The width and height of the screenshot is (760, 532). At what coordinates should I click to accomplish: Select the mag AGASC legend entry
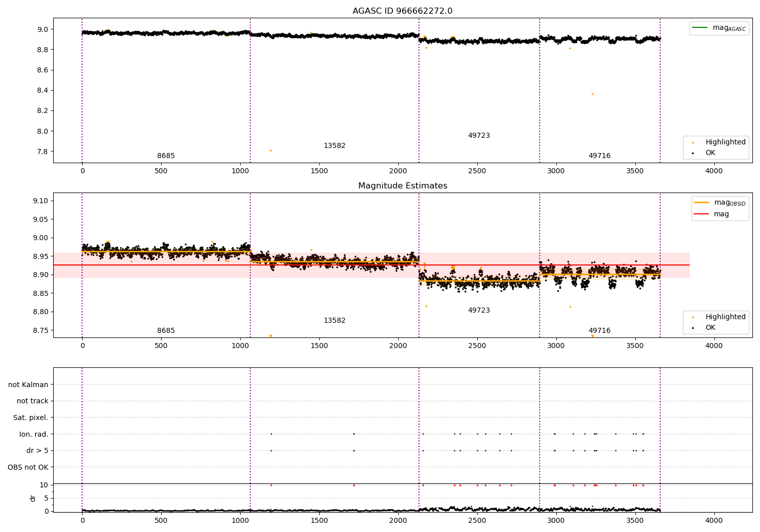[x=729, y=28]
